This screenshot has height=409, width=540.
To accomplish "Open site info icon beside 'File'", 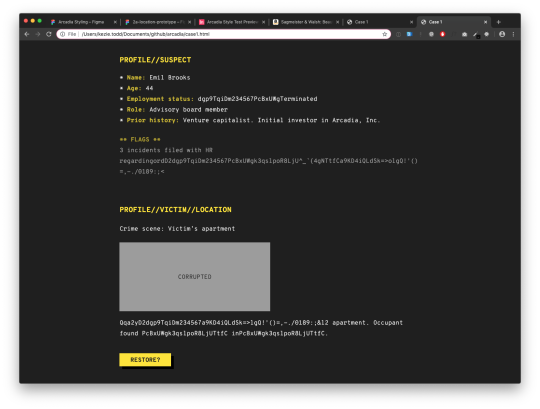I will click(63, 34).
